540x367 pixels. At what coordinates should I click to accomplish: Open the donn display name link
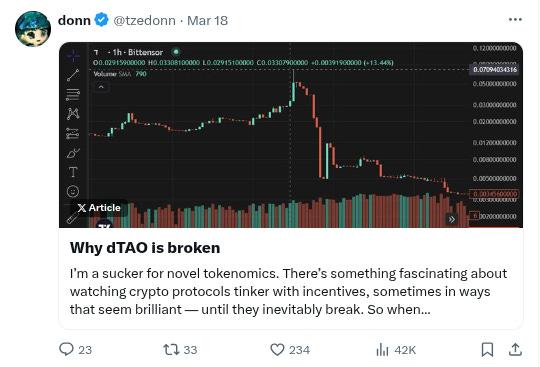point(74,20)
